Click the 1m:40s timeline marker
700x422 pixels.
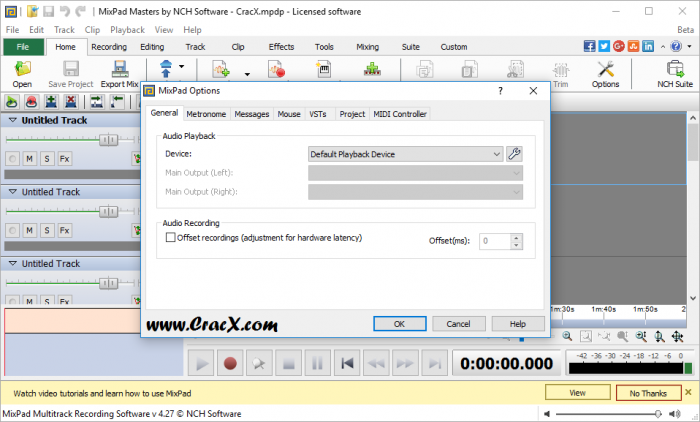(604, 309)
